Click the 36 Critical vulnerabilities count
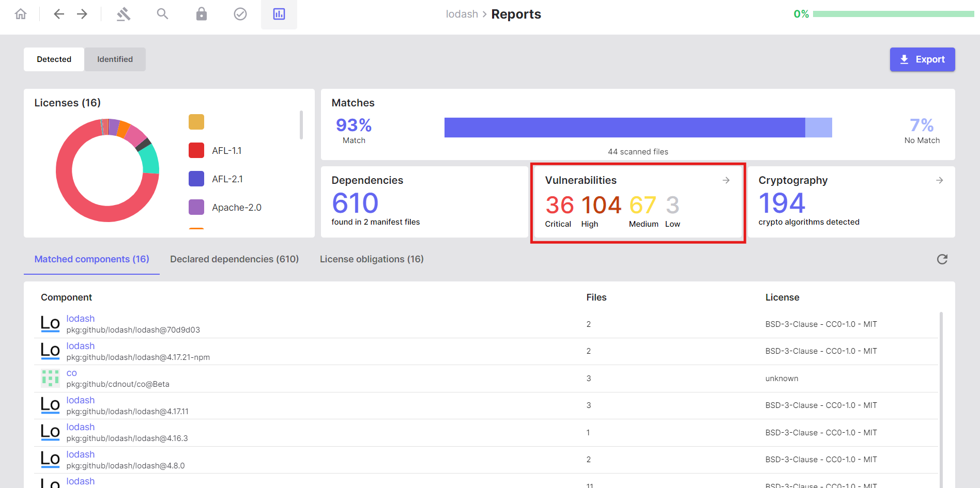 coord(559,205)
